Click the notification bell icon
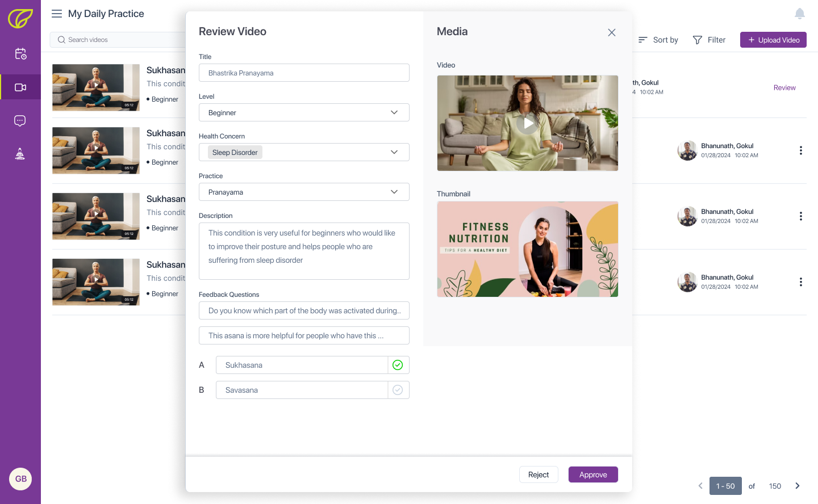This screenshot has width=818, height=504. pos(799,14)
